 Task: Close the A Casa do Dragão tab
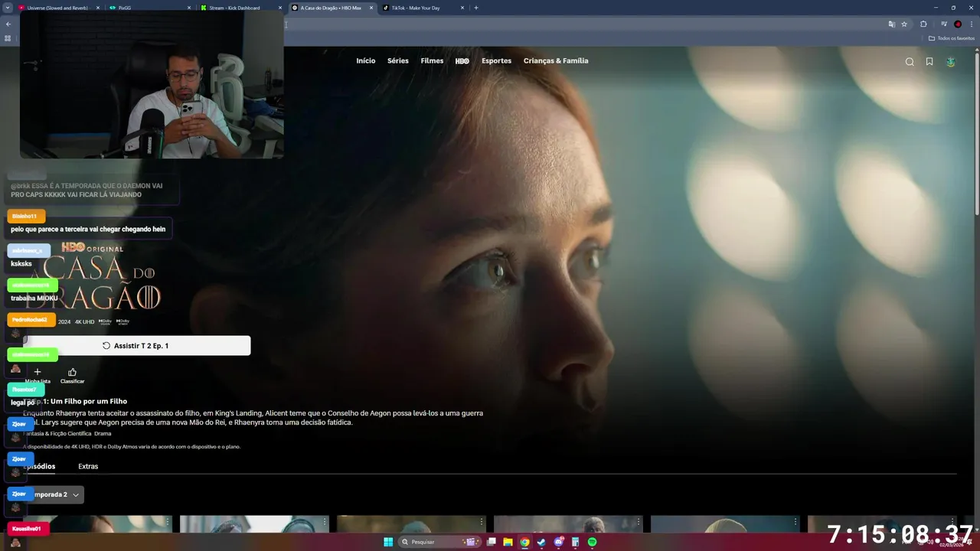pos(371,8)
